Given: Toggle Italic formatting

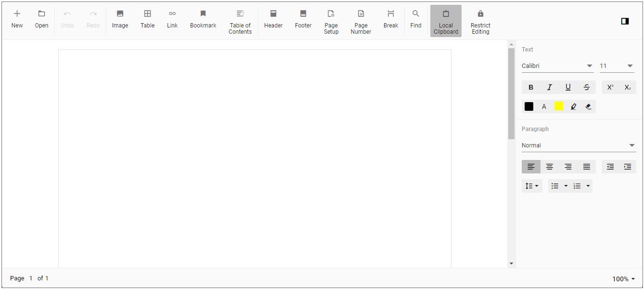Looking at the screenshot, I should [549, 87].
